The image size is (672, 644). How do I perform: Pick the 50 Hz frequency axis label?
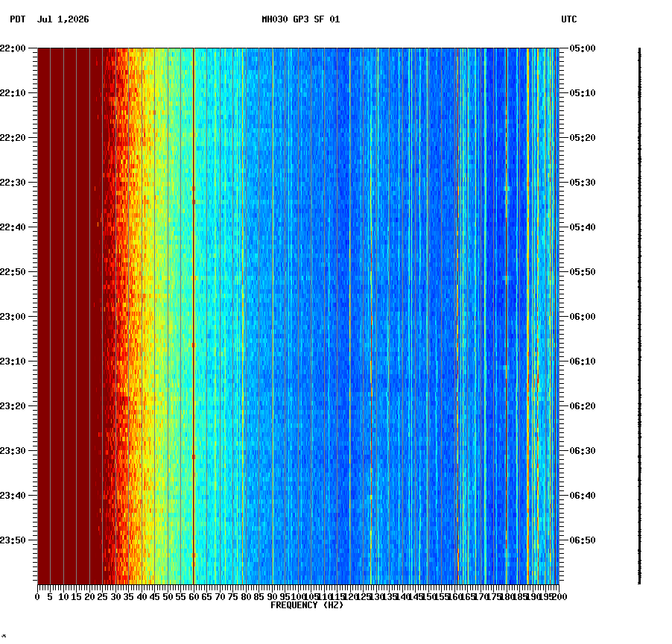(168, 597)
